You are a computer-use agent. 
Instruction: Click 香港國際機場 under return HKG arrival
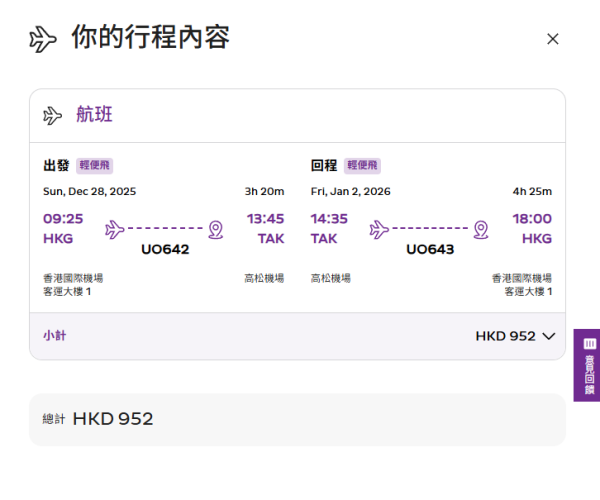[x=522, y=278]
